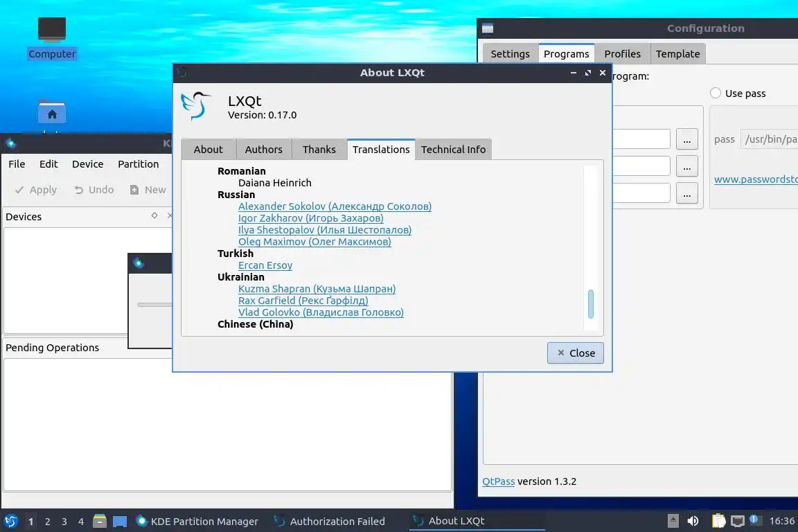The height and width of the screenshot is (532, 798).
Task: Open the Partition menu in KDE Partition Manager
Action: pos(139,164)
